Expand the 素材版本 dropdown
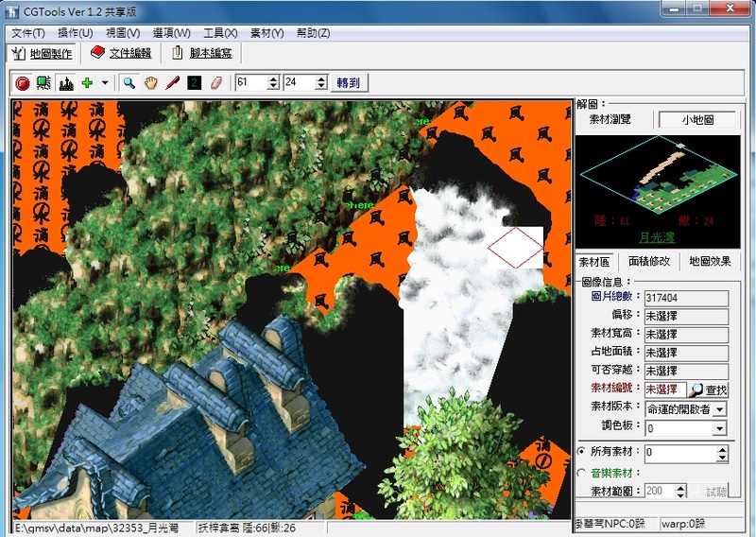 (x=719, y=409)
